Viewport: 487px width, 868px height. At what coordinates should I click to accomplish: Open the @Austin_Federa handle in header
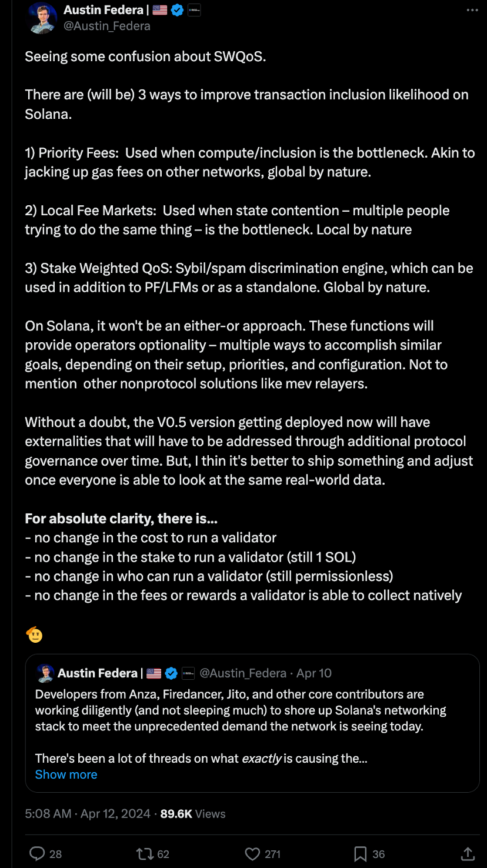tap(107, 26)
